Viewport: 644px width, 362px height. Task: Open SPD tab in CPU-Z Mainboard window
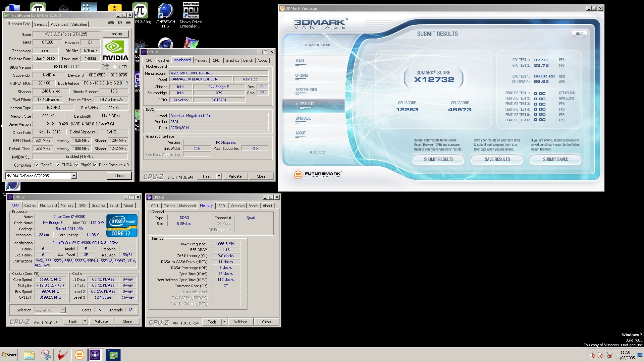tap(216, 60)
